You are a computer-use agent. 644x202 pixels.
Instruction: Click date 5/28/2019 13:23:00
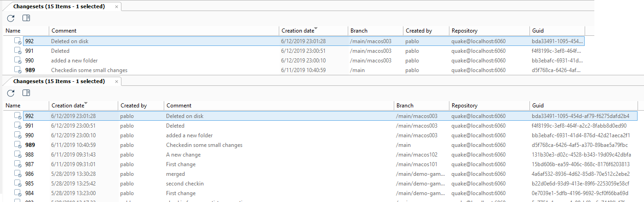tap(73, 193)
